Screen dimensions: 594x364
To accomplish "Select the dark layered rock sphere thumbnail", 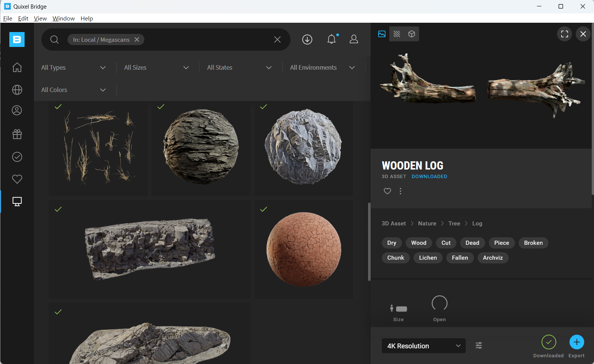I will (x=201, y=148).
